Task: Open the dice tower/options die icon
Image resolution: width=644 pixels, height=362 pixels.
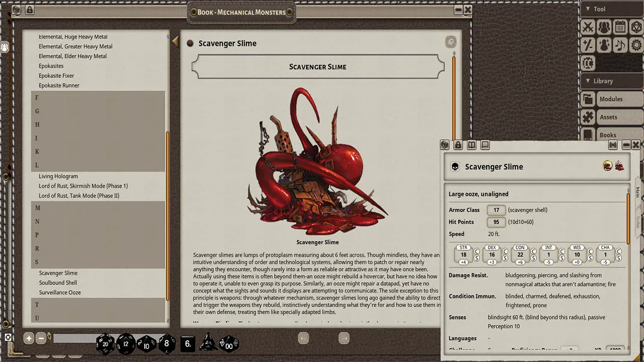Action: pos(636,27)
